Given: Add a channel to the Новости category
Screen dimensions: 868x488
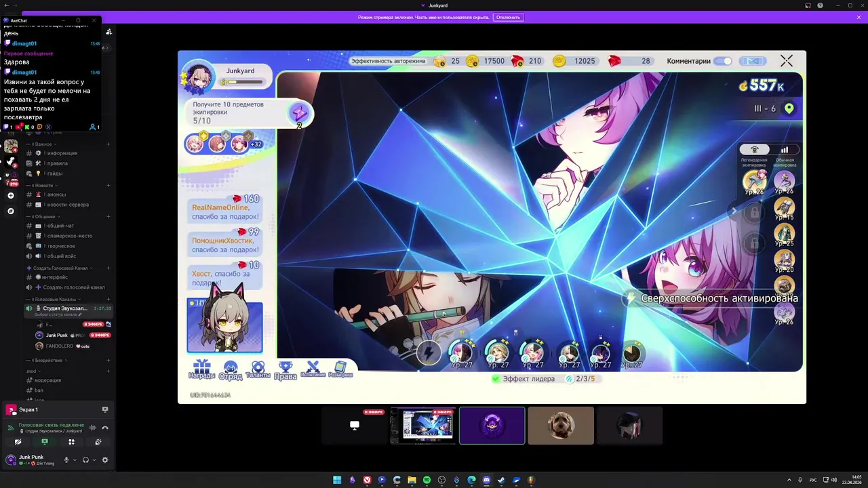Looking at the screenshot, I should (x=108, y=185).
